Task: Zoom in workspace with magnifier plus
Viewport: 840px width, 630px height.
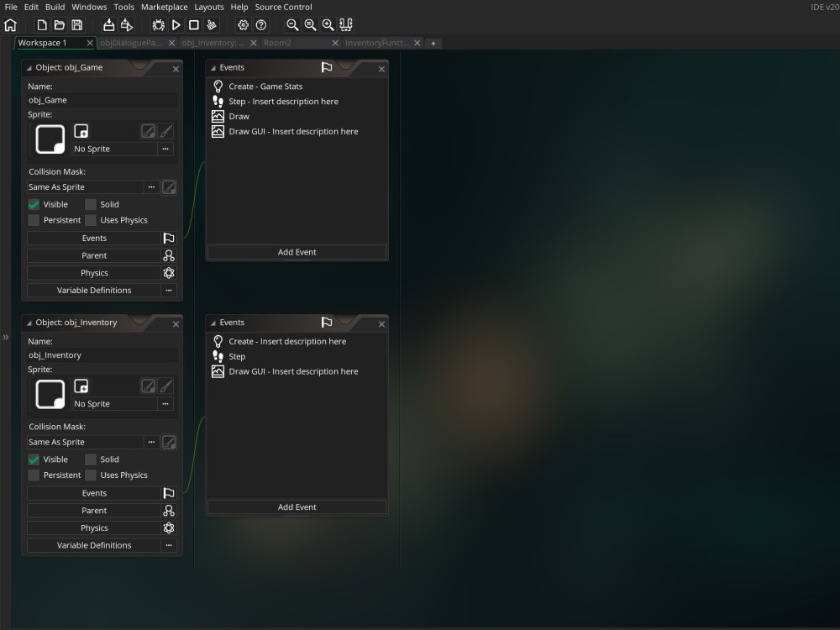Action: (328, 24)
